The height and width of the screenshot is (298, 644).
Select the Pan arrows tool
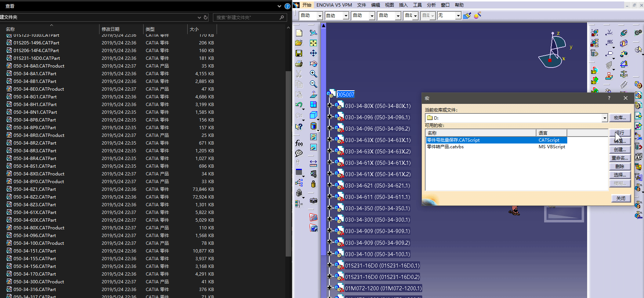tap(313, 53)
